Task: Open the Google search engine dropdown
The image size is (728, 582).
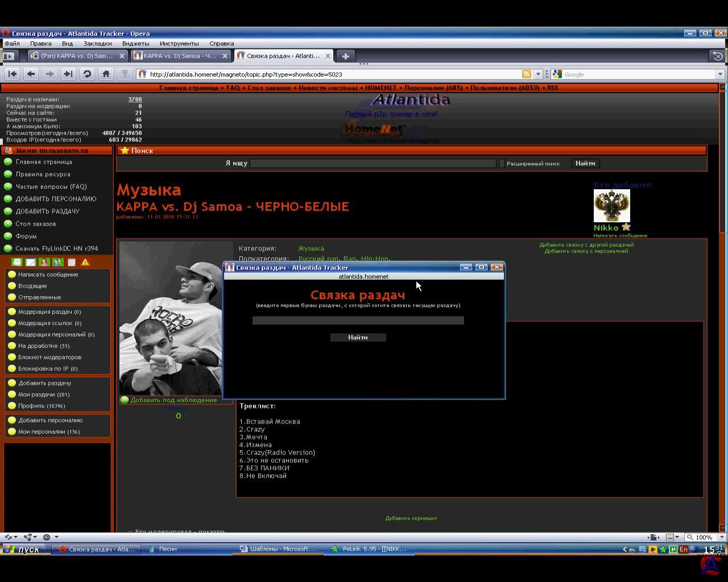Action: coord(557,74)
